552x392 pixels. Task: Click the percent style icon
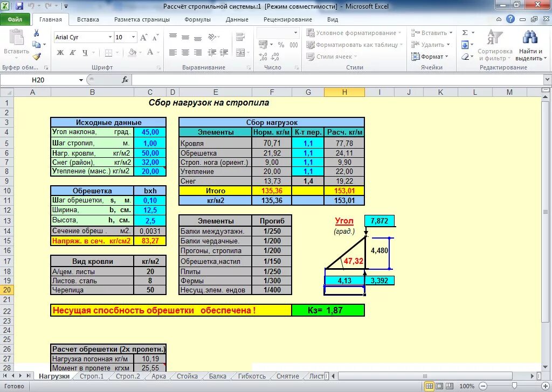click(x=281, y=45)
